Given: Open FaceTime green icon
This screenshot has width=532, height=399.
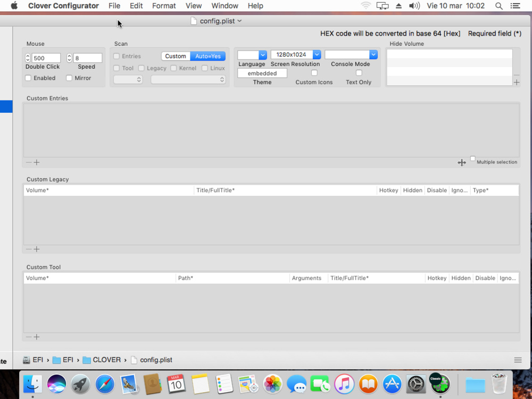Looking at the screenshot, I should coord(320,384).
